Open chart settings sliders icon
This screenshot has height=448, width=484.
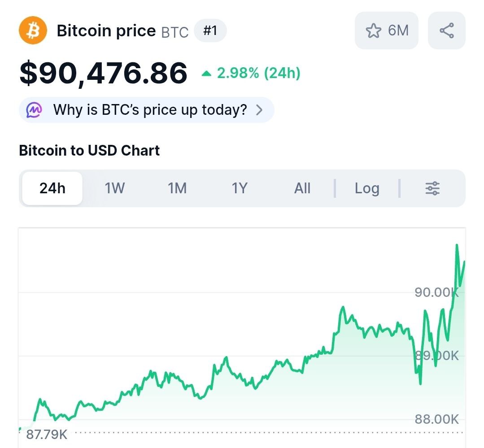pos(432,188)
